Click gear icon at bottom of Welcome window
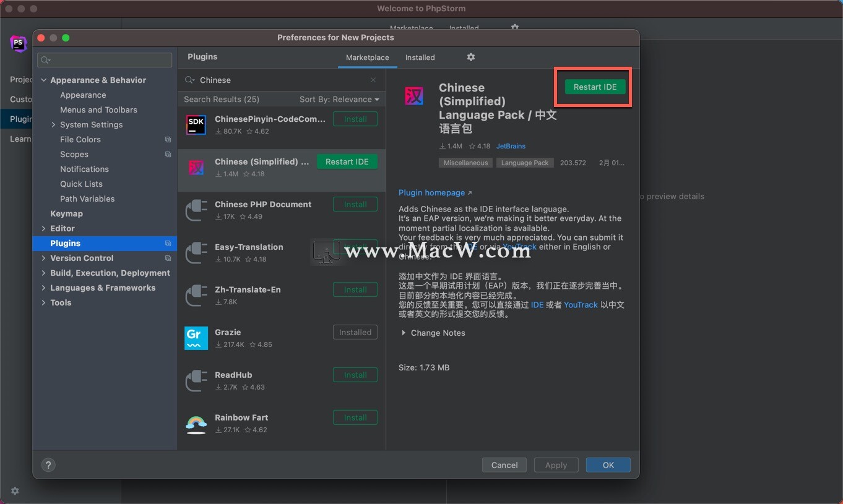This screenshot has width=843, height=504. point(15,491)
